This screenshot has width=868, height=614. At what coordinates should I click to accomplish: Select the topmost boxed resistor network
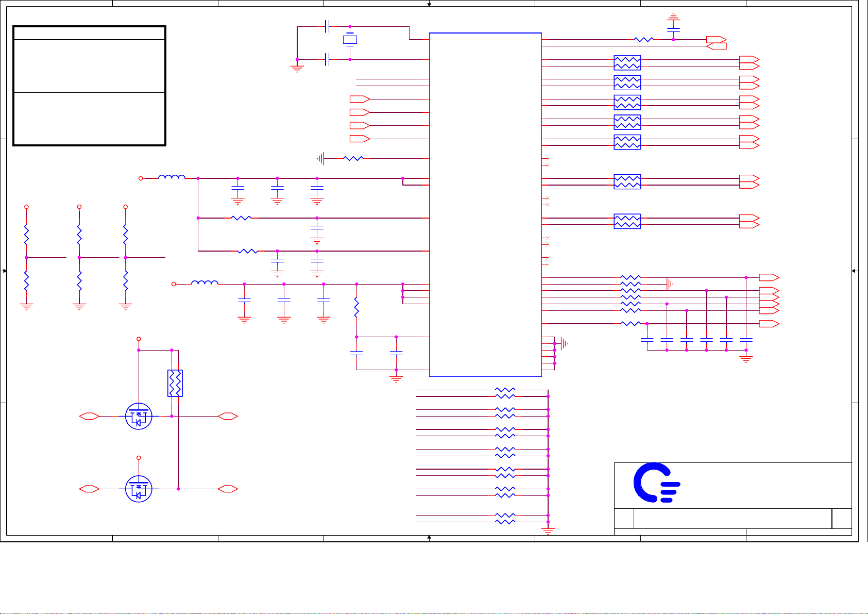click(627, 63)
